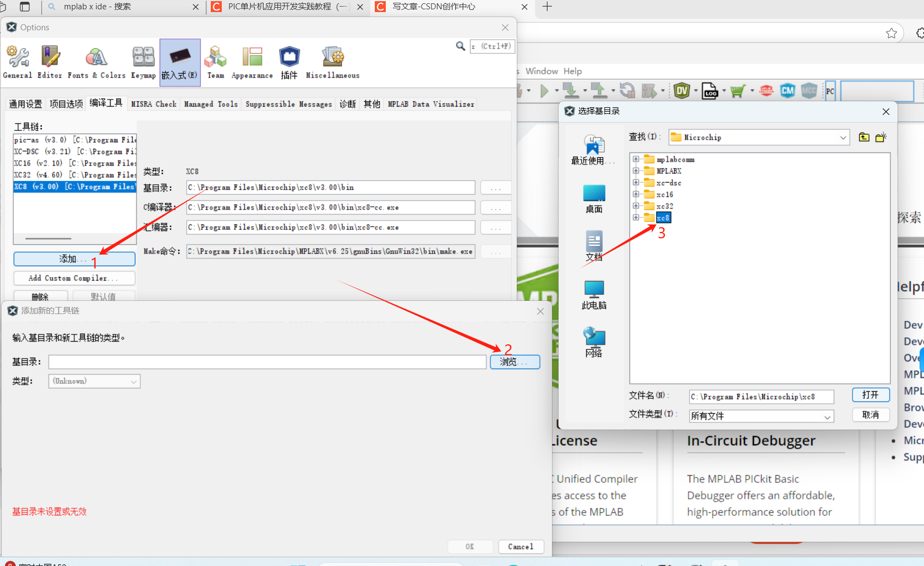Bookmark page with browser star icon
The height and width of the screenshot is (566, 924).
point(892,33)
